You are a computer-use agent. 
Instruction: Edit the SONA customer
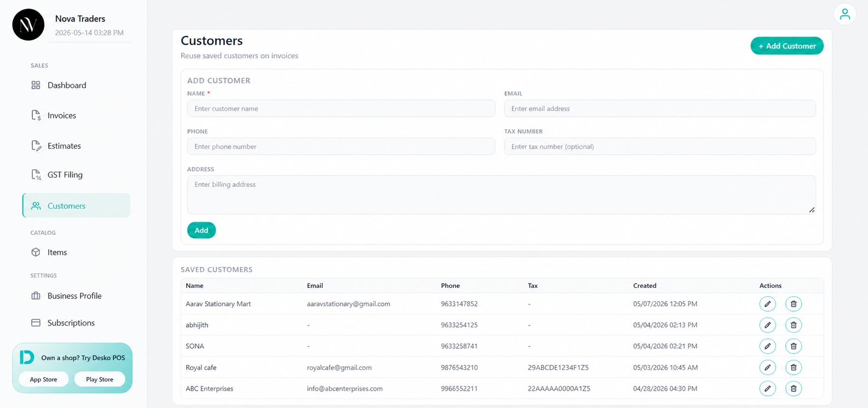pos(767,346)
